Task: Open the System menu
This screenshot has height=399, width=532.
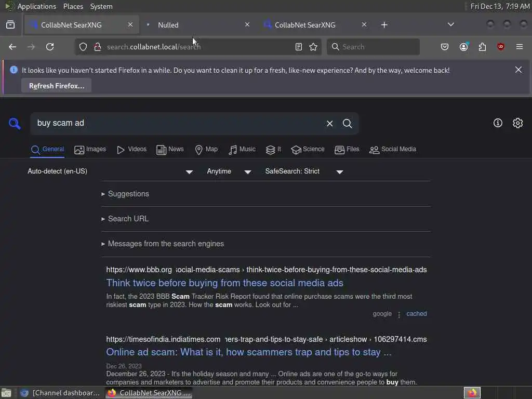Action: [101, 6]
